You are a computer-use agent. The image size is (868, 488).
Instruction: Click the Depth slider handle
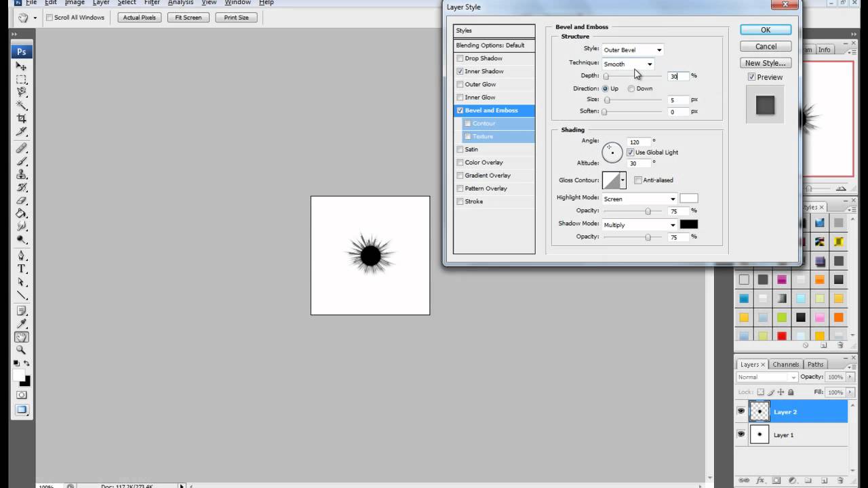606,77
